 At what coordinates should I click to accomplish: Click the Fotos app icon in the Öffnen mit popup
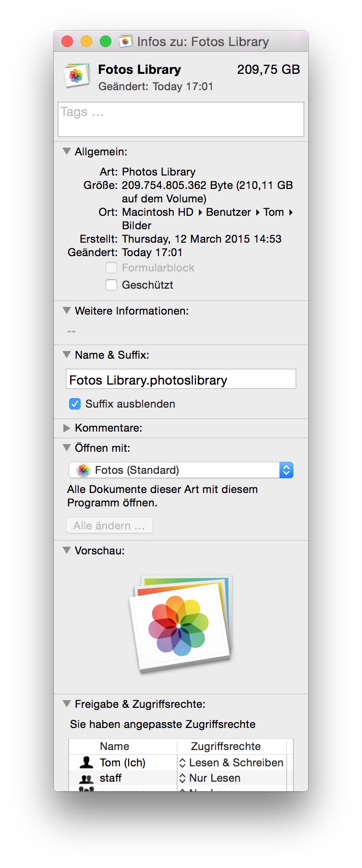(84, 470)
